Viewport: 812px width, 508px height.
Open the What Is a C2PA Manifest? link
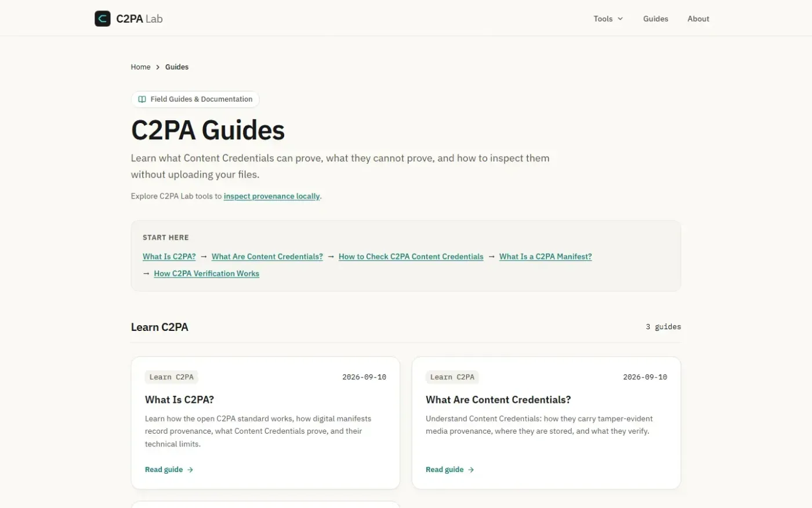(546, 257)
